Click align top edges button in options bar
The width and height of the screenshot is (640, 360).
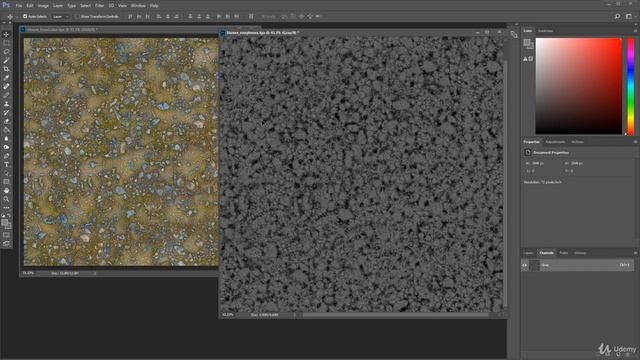tap(130, 16)
